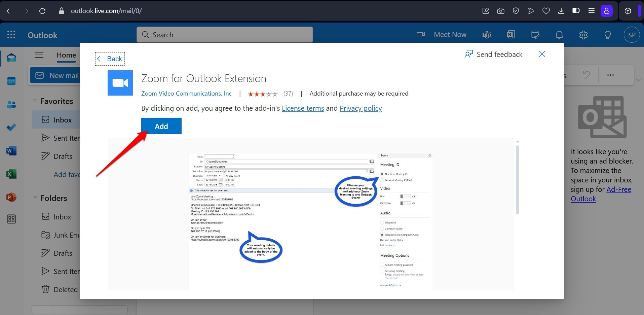
Task: Click browser favorites heart icon
Action: pyautogui.click(x=546, y=11)
